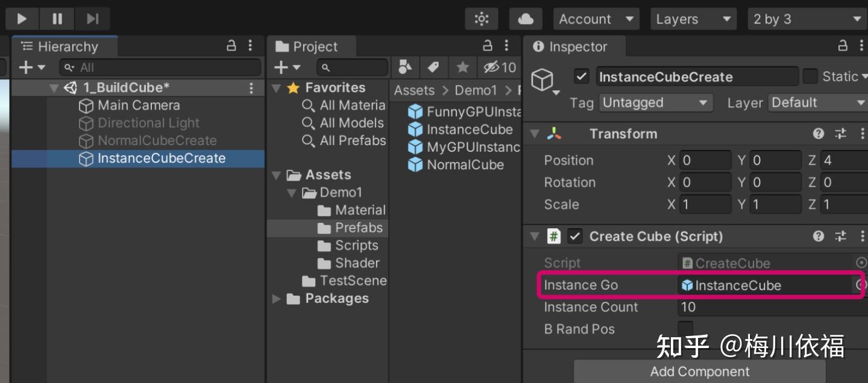Open the Account dropdown

(596, 19)
